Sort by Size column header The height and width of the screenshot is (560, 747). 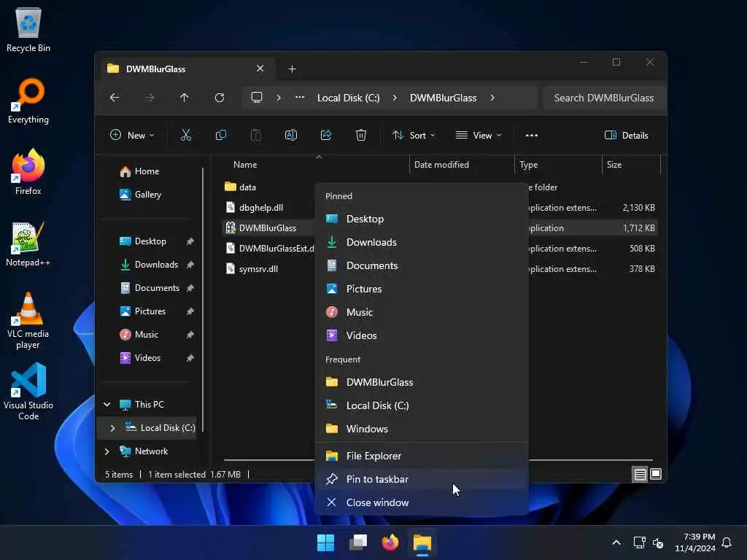tap(631, 165)
